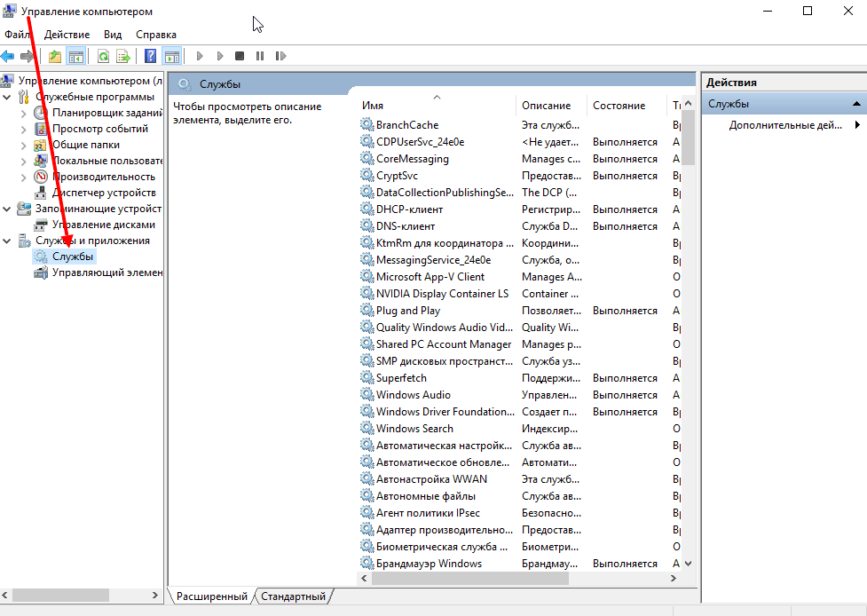Click the gear icon of Superfetch service

click(x=367, y=377)
